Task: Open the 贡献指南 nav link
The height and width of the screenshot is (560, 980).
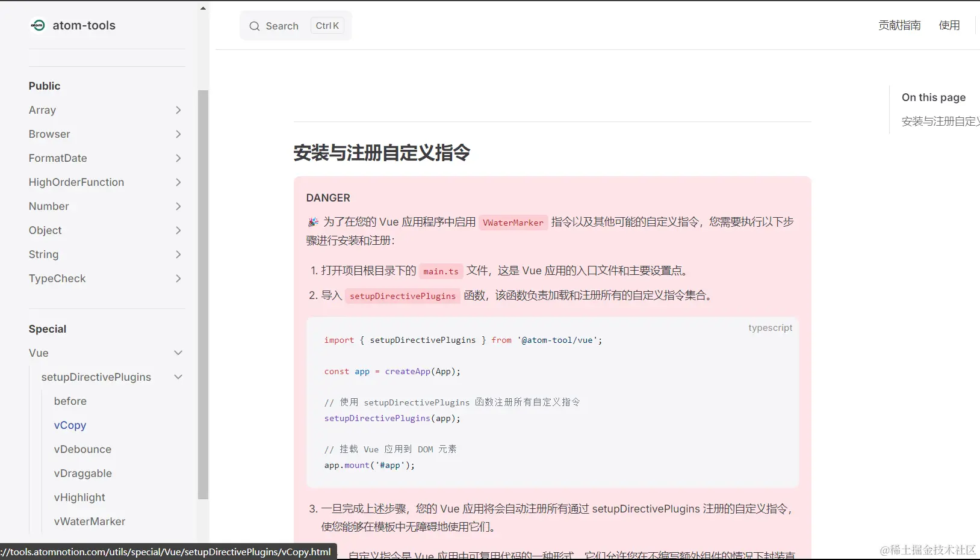Action: coord(899,25)
